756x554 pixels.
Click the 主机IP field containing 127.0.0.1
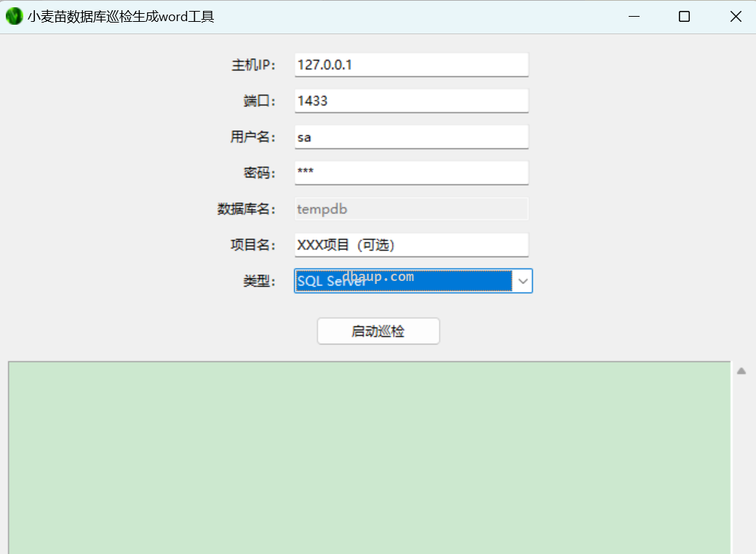[411, 65]
